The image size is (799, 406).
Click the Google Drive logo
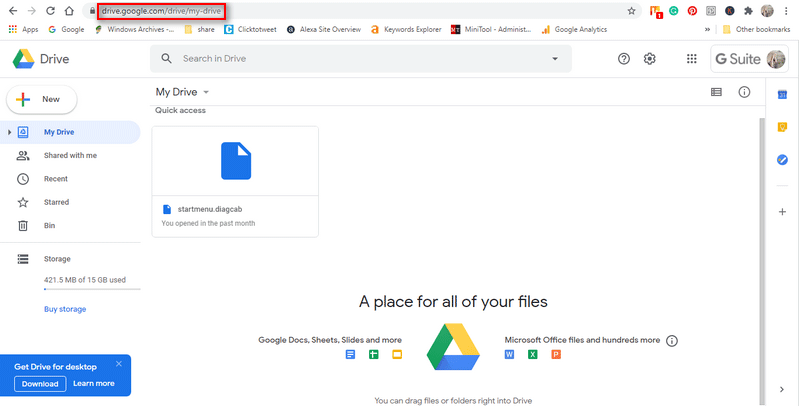tap(41, 59)
